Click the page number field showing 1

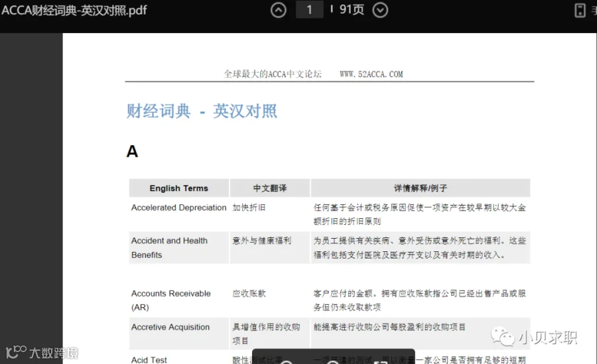[310, 9]
